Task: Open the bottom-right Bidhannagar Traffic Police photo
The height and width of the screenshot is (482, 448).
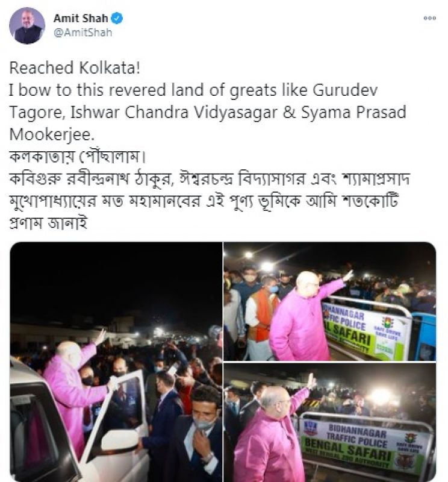Action: pos(330,422)
